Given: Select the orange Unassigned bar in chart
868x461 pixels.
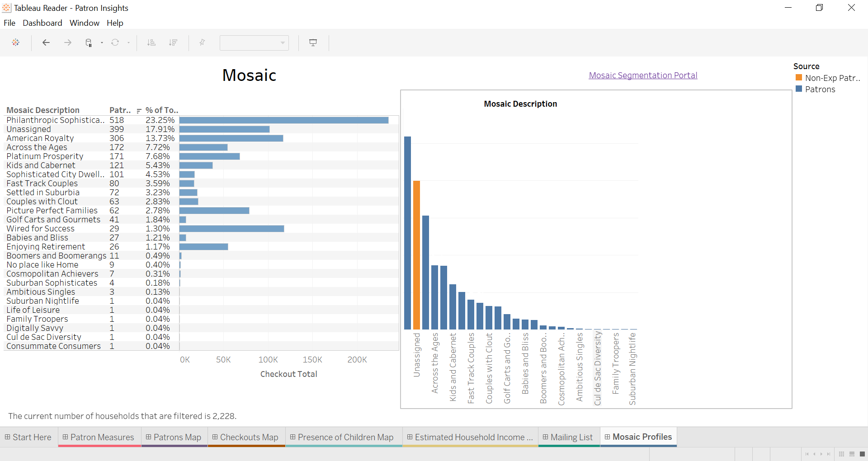Looking at the screenshot, I should 416,255.
